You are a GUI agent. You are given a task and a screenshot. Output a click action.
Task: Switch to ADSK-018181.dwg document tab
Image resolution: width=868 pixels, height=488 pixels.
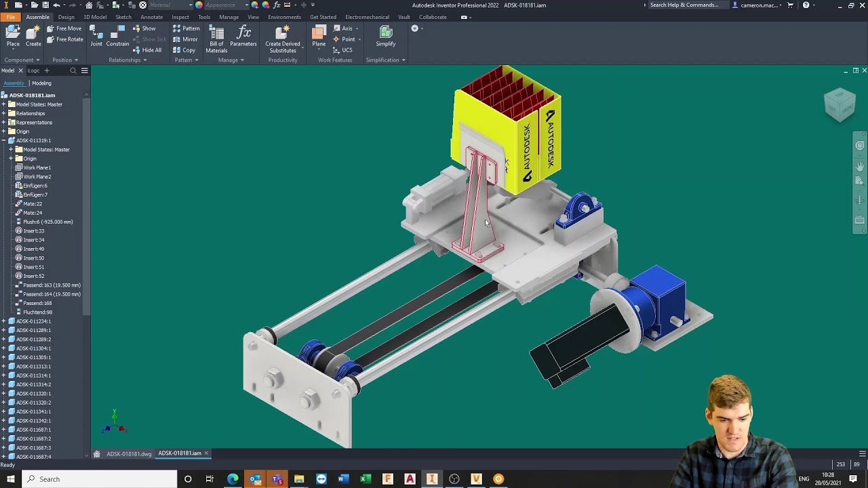(129, 453)
